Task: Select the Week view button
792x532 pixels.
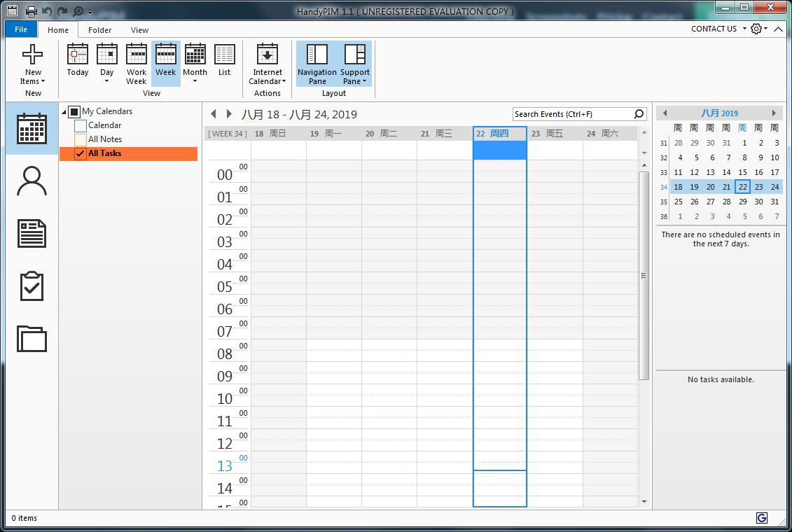Action: point(166,64)
